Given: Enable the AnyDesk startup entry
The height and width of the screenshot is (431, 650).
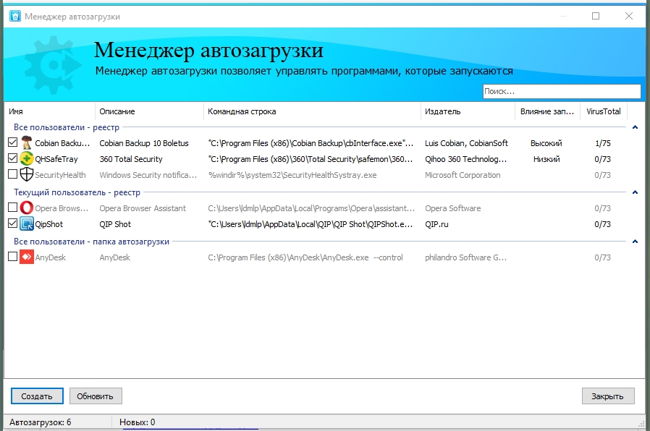Looking at the screenshot, I should point(13,257).
